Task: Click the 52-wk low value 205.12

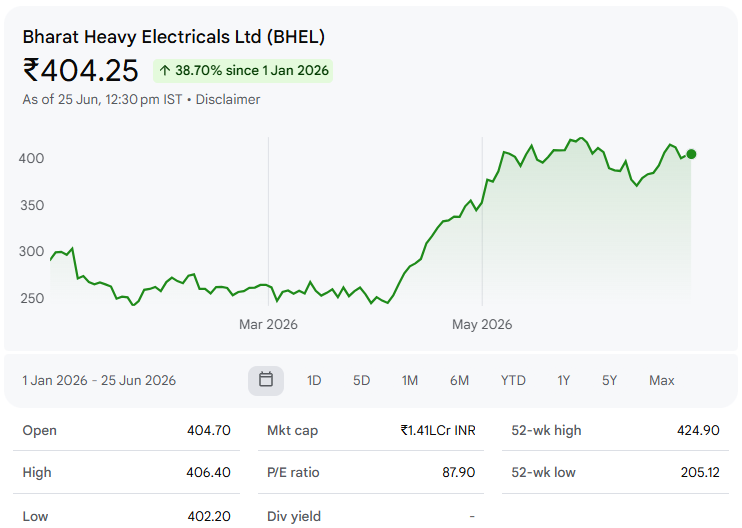Action: (700, 472)
